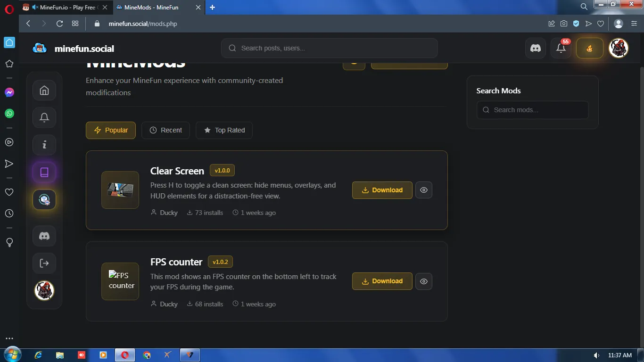Take a snapshot with the camera icon
This screenshot has height=362, width=644.
point(564,24)
